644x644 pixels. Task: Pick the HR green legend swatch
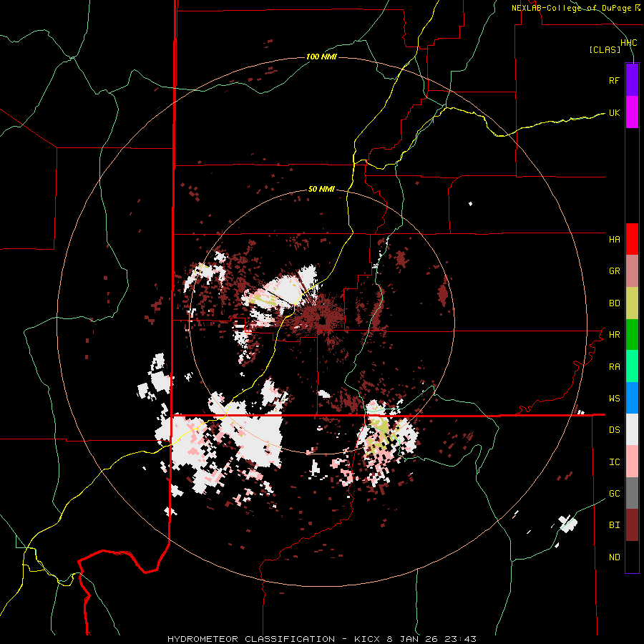pos(632,335)
